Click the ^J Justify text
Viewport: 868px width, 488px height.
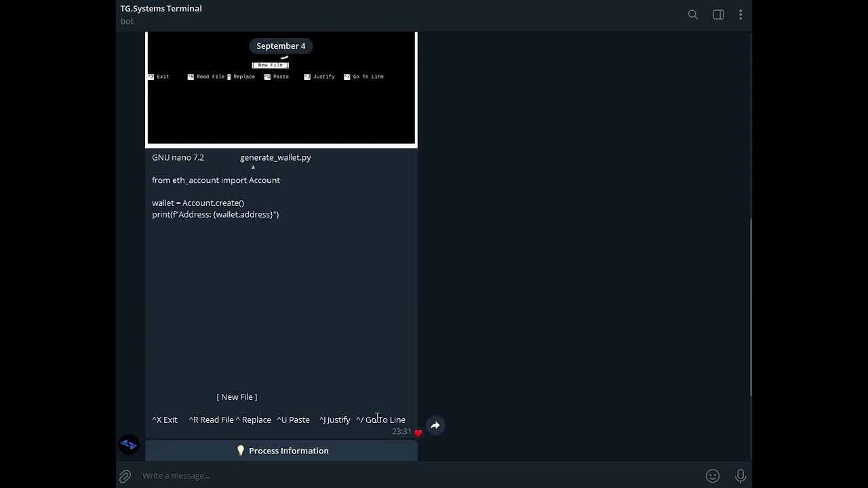[335, 420]
